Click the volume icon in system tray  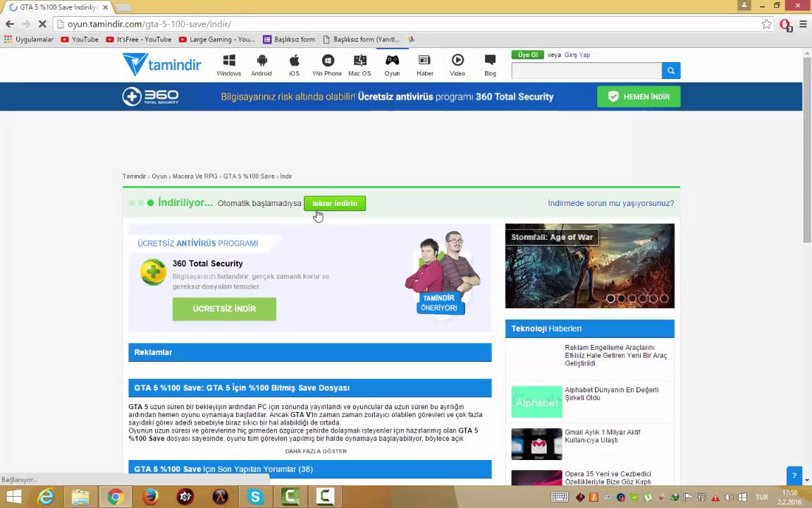tap(729, 497)
